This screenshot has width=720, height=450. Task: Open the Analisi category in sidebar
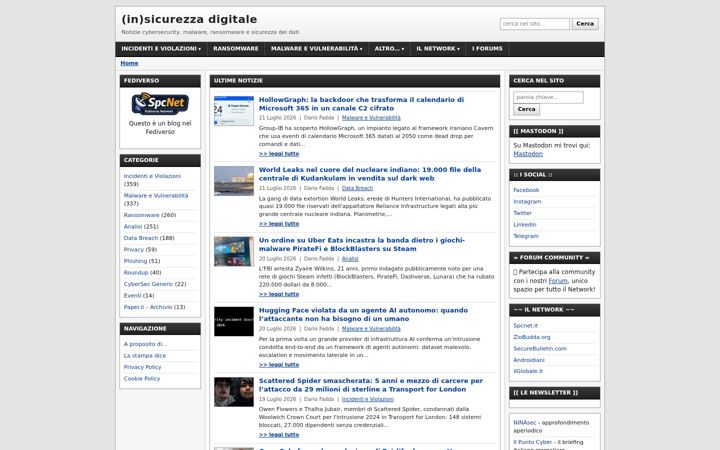133,227
